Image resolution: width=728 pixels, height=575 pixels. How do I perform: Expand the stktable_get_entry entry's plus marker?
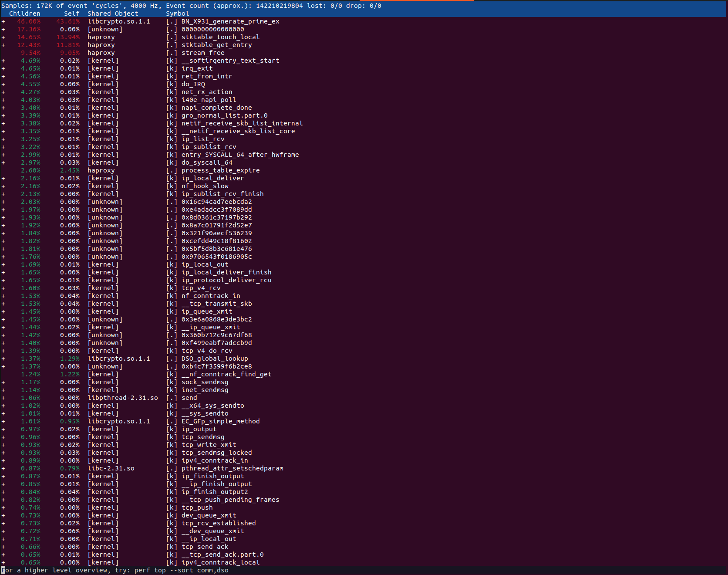coord(3,45)
